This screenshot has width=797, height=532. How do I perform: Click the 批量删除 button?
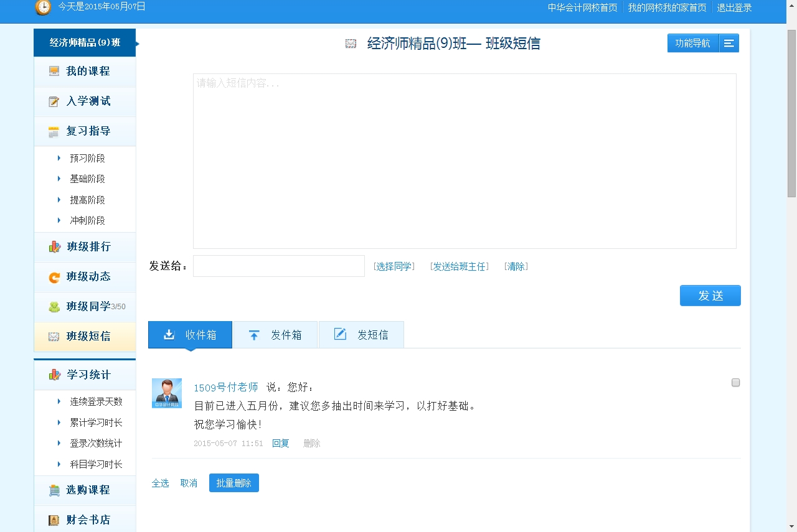click(x=233, y=483)
